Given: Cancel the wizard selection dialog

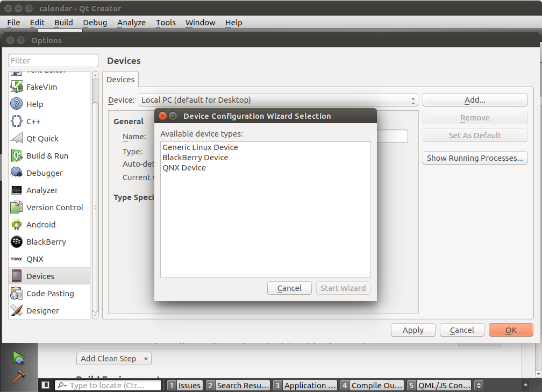Looking at the screenshot, I should pos(289,288).
